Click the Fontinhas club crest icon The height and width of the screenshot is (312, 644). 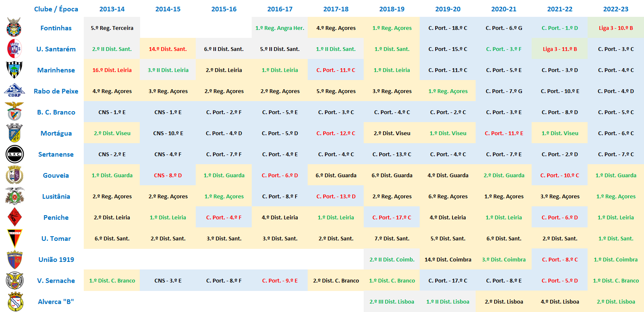tap(14, 27)
